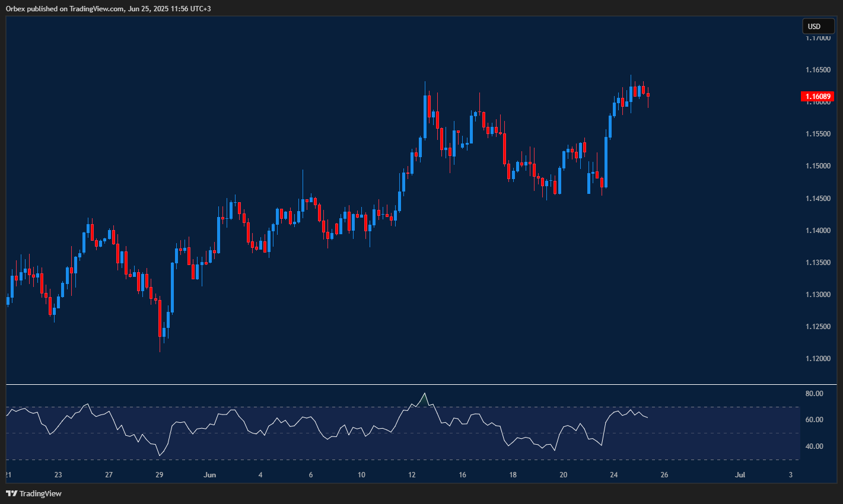Click the TradingView logo icon
Image resolution: width=843 pixels, height=504 pixels.
pos(11,493)
